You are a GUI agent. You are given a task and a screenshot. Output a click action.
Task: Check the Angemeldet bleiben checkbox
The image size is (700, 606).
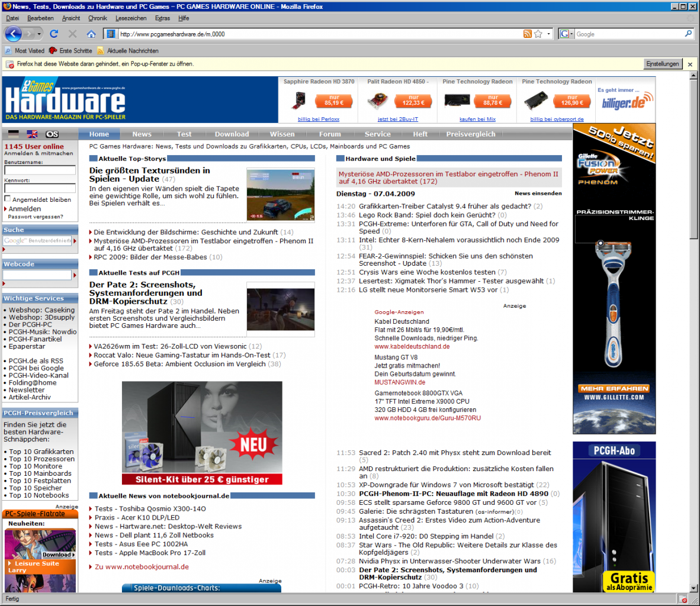click(7, 199)
